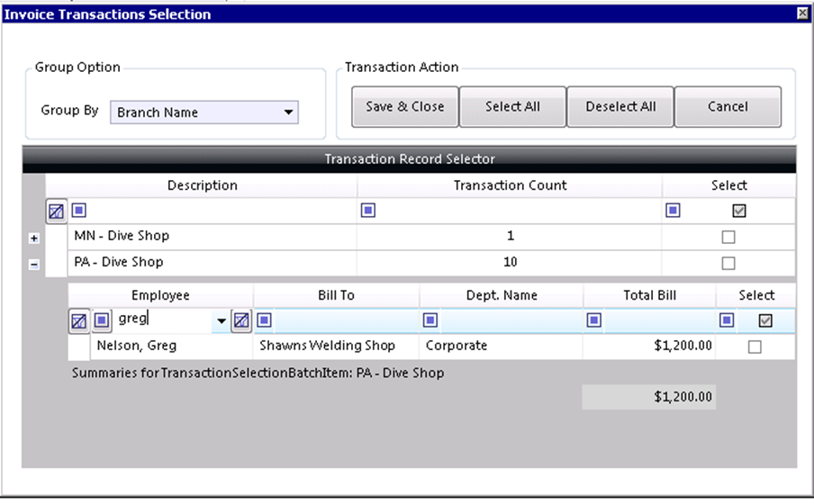The height and width of the screenshot is (504, 814).
Task: Sort by the Total Bill column header
Action: click(649, 295)
